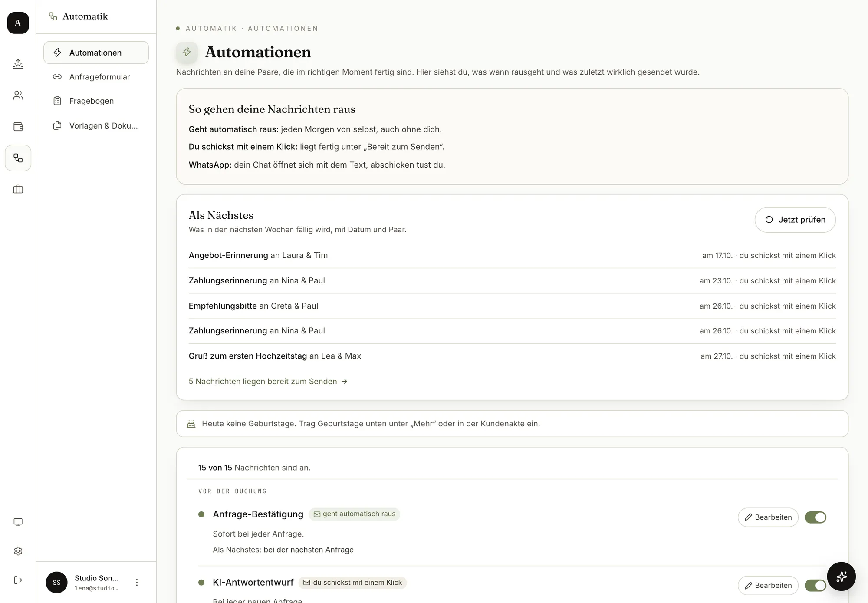Open the sparkle AI assistant button
868x603 pixels.
(x=841, y=577)
